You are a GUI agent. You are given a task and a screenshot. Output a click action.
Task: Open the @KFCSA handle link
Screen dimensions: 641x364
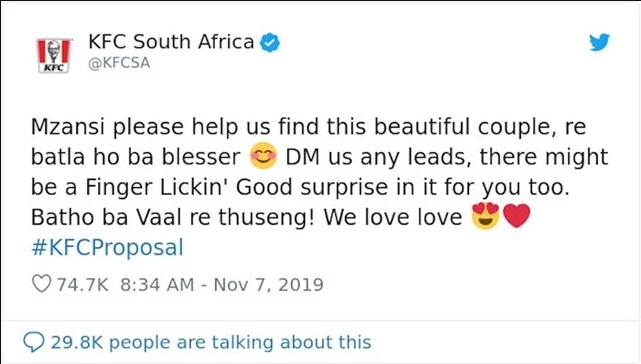(x=119, y=63)
